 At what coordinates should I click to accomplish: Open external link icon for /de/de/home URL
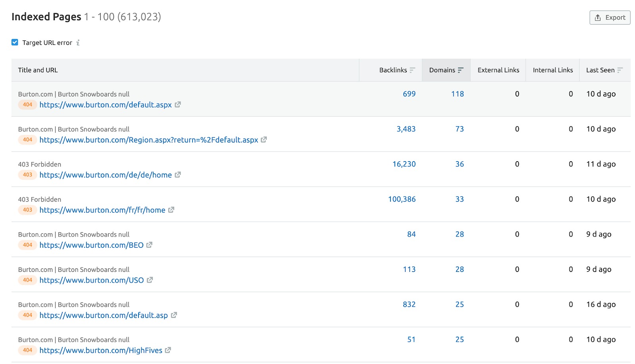[x=178, y=175]
